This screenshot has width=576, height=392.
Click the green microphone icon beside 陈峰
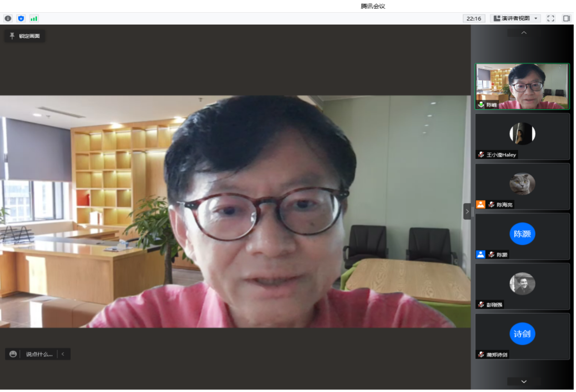click(481, 105)
